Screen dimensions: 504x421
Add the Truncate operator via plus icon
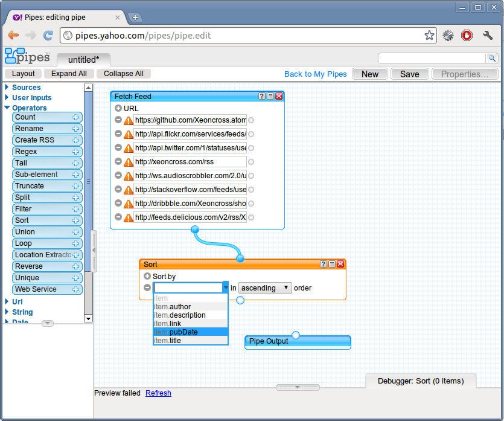[x=76, y=186]
